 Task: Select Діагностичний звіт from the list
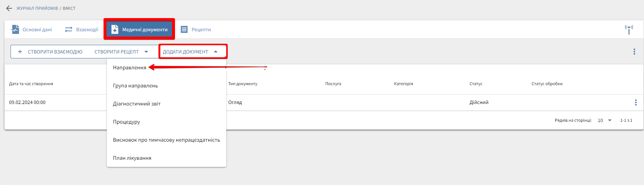(137, 104)
